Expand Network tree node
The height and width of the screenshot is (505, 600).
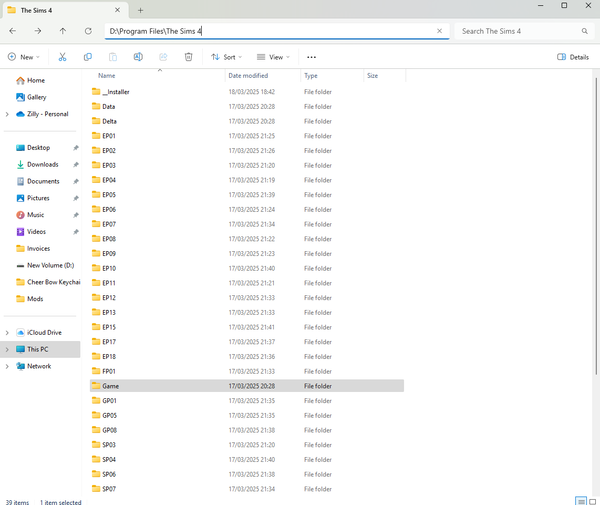pos(7,366)
